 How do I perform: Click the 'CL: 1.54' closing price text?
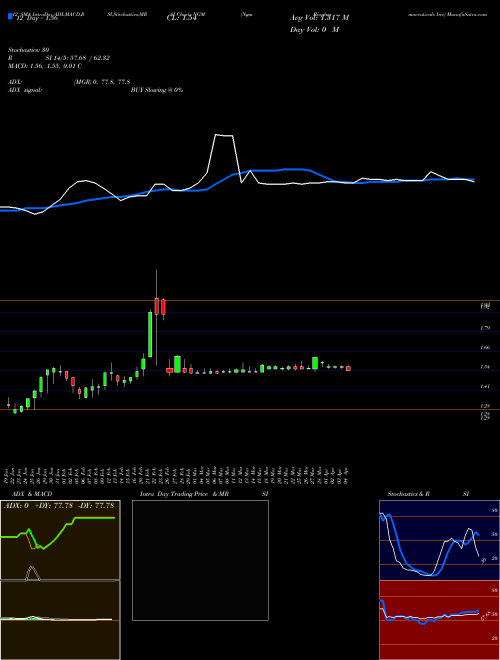(181, 19)
